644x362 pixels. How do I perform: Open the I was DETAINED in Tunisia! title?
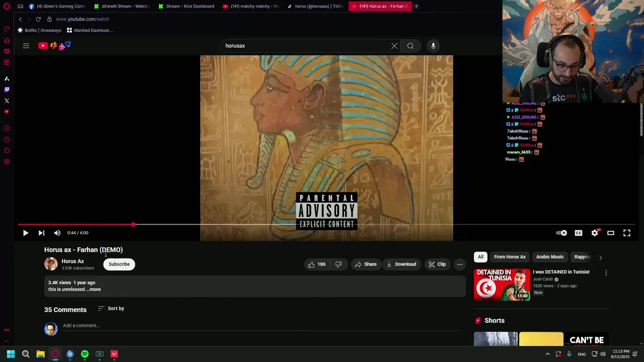pos(561,272)
